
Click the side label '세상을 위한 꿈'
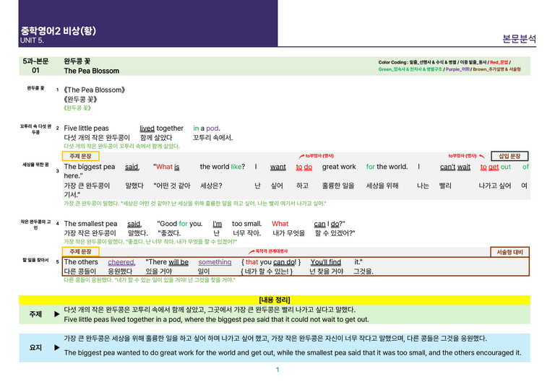tap(35, 165)
